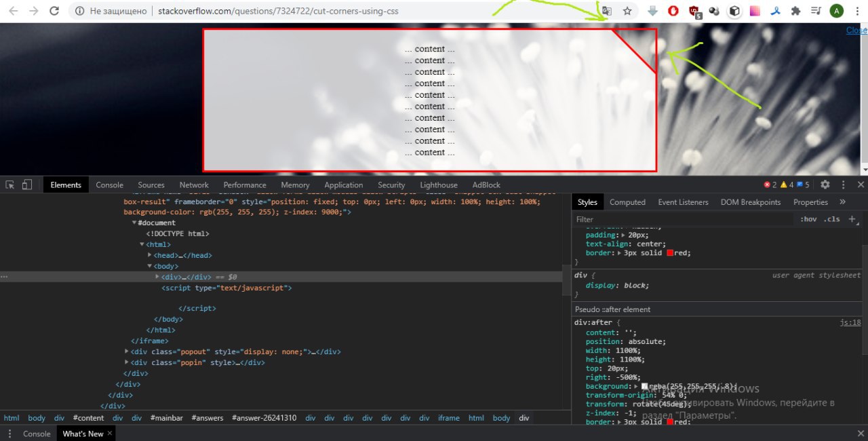Select the Console tab in bottom drawer

tap(37, 434)
